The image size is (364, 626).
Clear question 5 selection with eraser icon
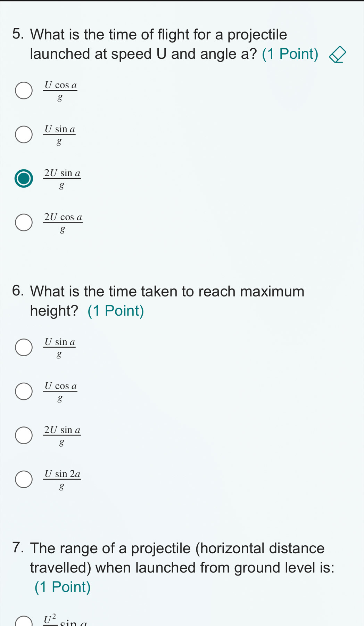[338, 55]
